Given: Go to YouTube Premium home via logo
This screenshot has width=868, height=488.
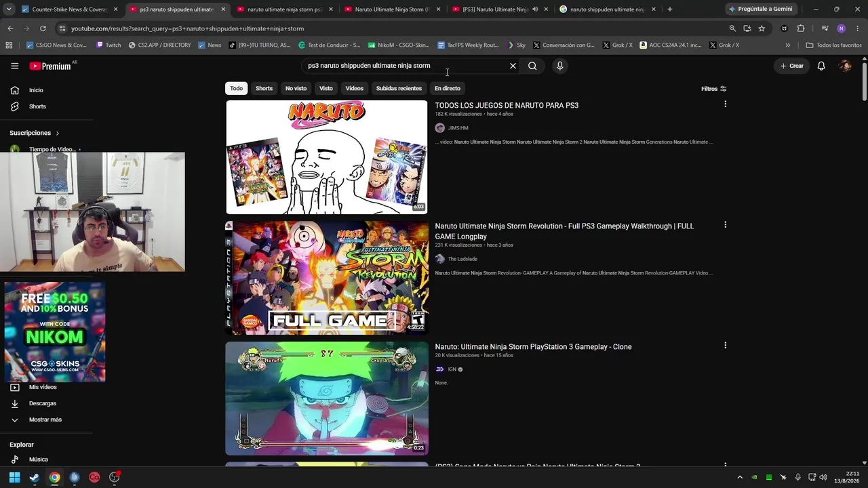Looking at the screenshot, I should point(51,66).
